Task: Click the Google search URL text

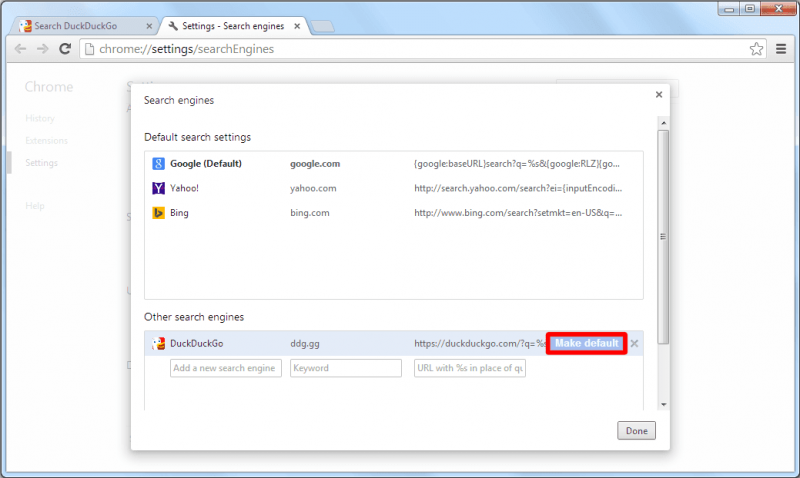Action: (517, 164)
